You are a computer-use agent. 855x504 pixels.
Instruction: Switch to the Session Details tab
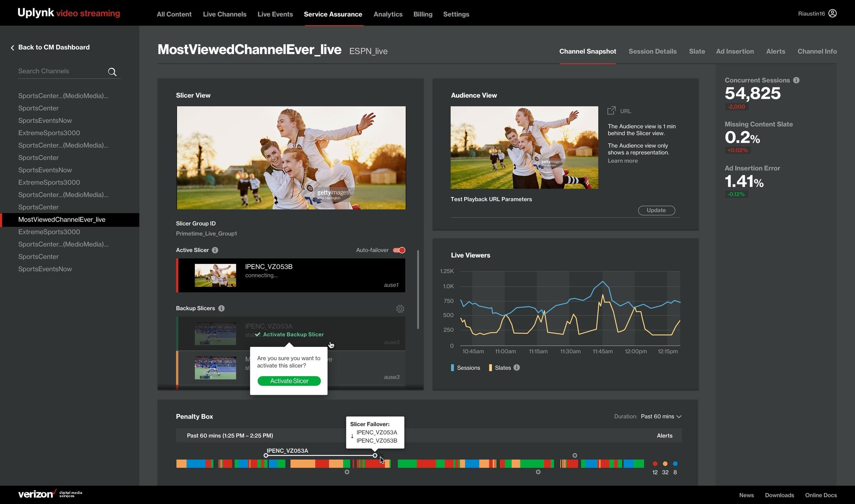pyautogui.click(x=652, y=51)
